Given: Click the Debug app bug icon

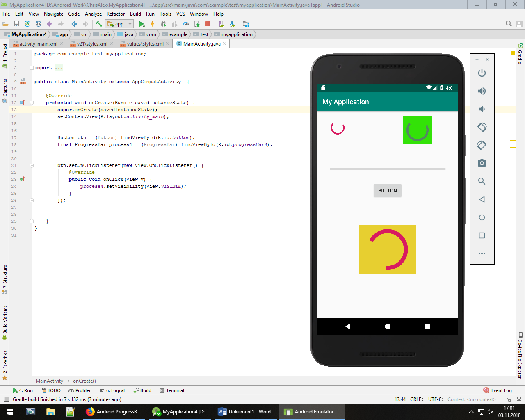Looking at the screenshot, I should [163, 24].
